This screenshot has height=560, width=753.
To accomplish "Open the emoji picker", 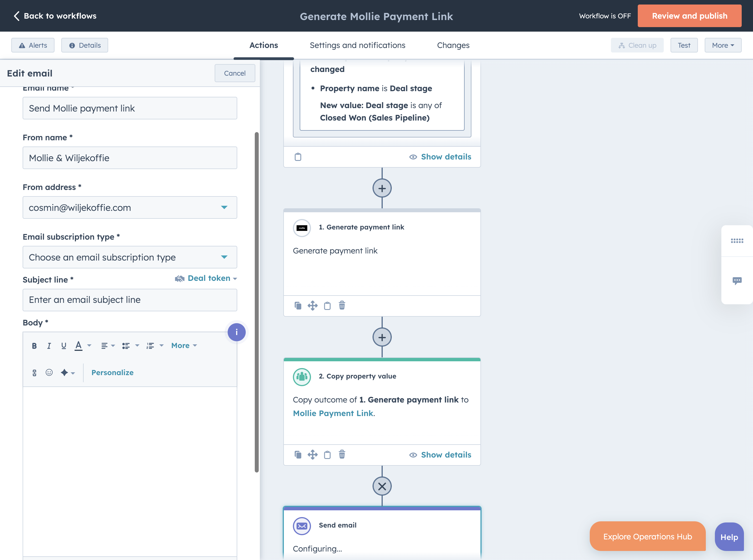I will [49, 373].
